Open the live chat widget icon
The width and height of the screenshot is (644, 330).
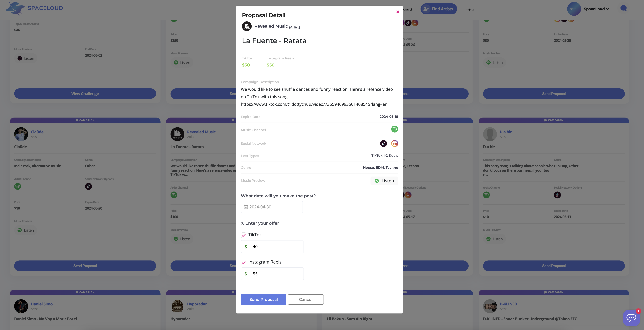[x=631, y=318]
